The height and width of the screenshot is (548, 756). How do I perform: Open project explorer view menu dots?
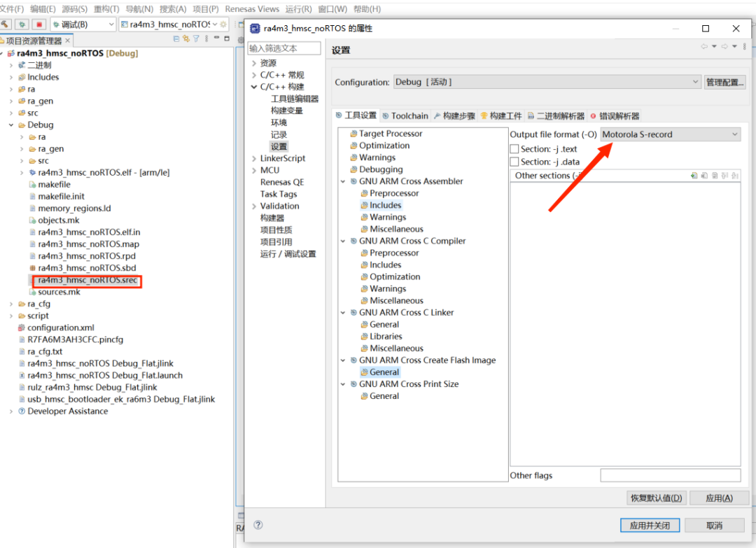(x=206, y=39)
